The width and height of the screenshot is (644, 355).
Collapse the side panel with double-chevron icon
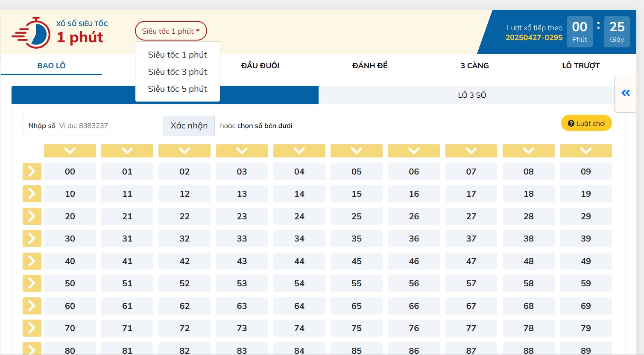pyautogui.click(x=626, y=93)
